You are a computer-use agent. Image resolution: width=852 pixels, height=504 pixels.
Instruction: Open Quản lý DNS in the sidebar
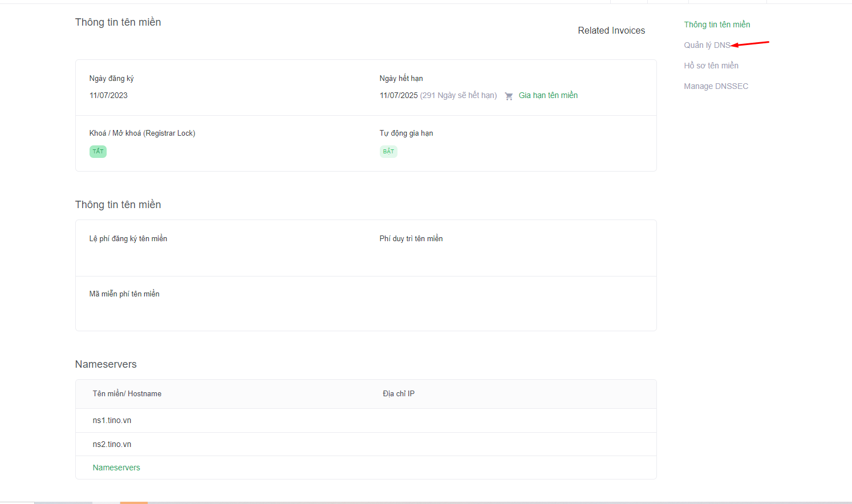coord(707,45)
